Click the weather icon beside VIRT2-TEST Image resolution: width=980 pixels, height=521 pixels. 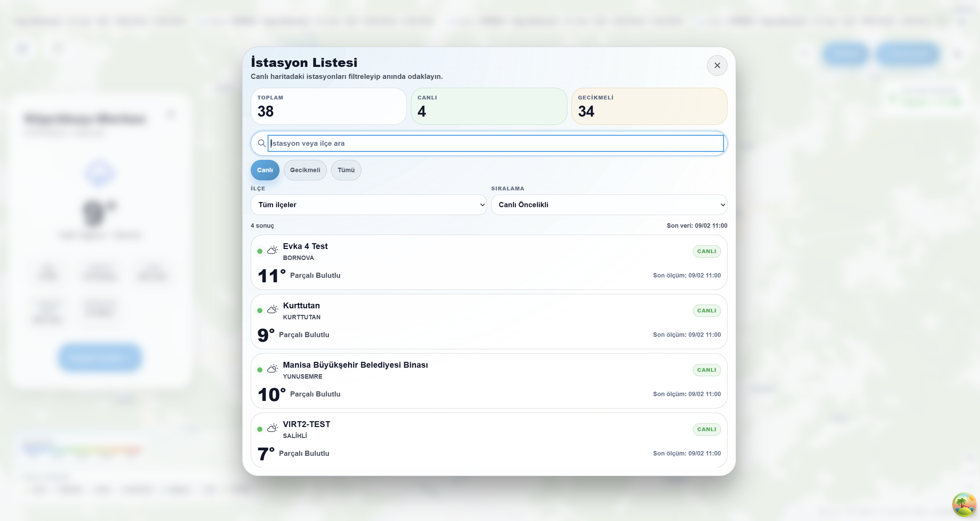point(272,428)
